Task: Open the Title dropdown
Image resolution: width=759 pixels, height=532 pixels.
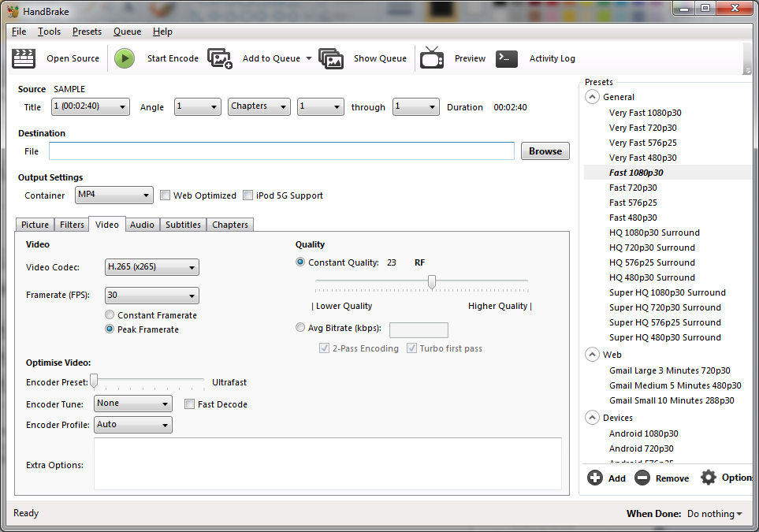Action: click(91, 107)
